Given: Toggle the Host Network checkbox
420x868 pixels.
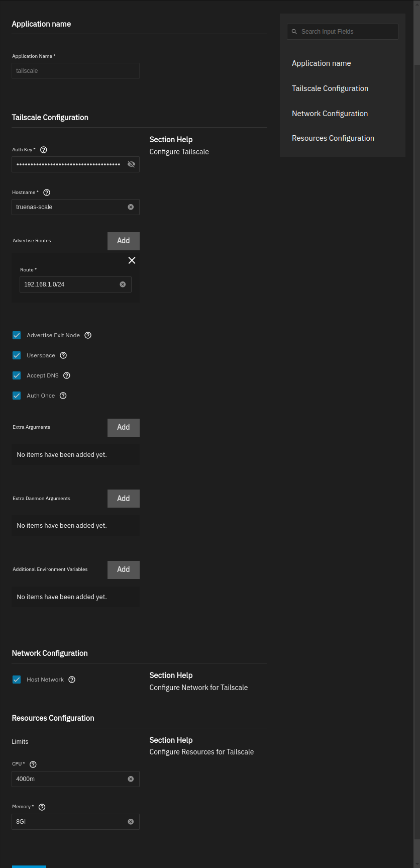Looking at the screenshot, I should tap(17, 680).
